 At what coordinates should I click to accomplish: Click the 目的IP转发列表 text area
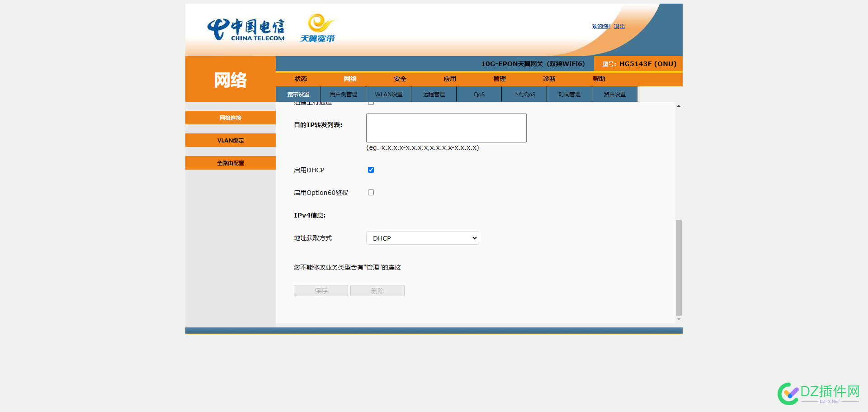point(446,128)
